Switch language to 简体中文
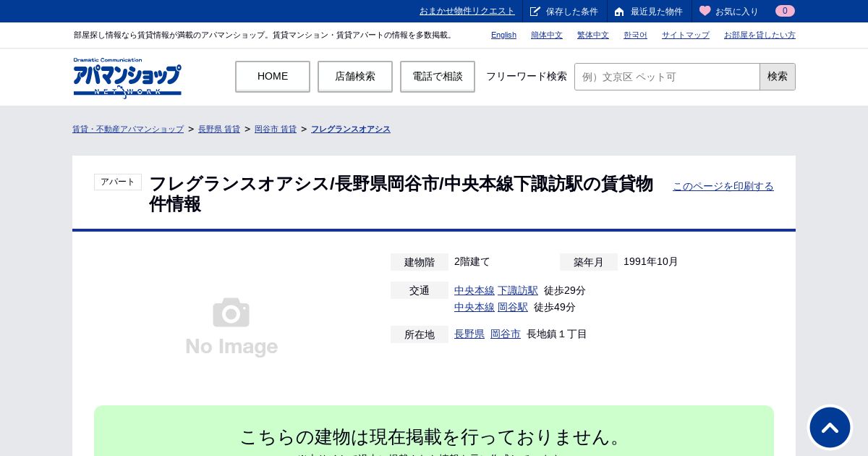Viewport: 868px width, 456px height. (x=547, y=35)
